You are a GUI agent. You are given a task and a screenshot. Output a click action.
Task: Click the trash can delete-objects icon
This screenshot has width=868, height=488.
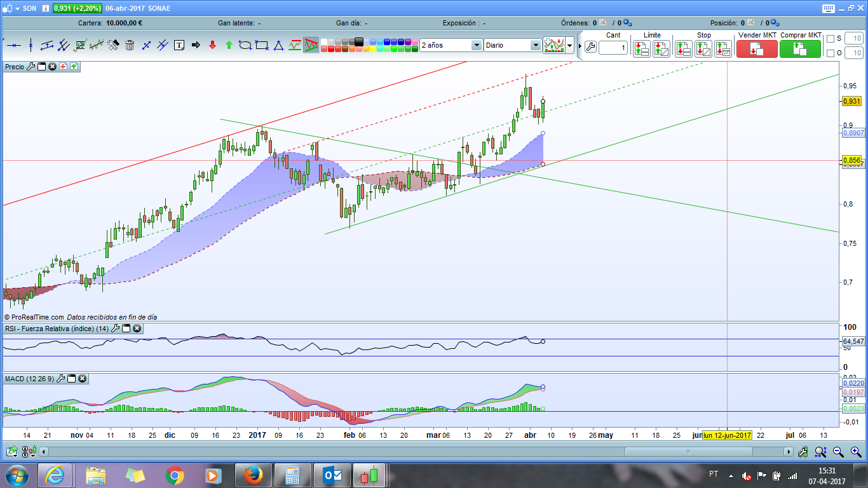[x=130, y=45]
